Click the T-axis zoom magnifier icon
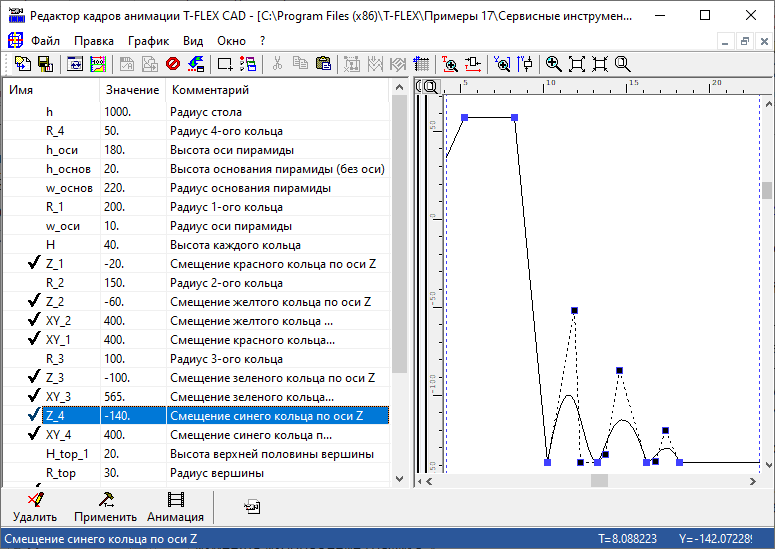 tap(450, 64)
